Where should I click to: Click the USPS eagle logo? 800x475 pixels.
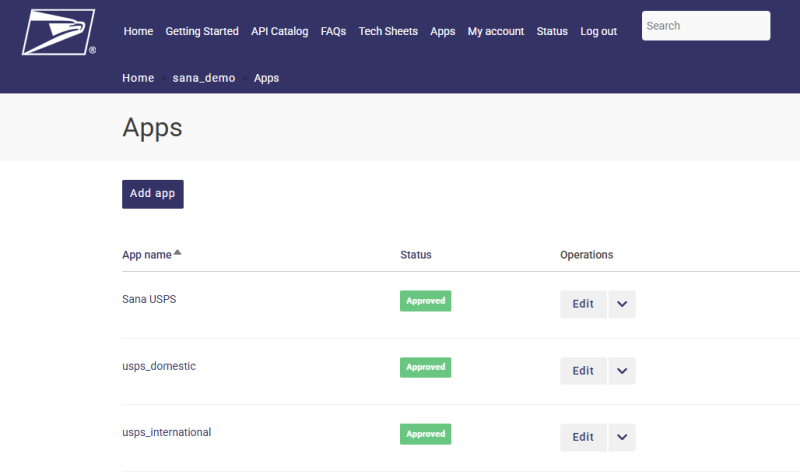[58, 32]
